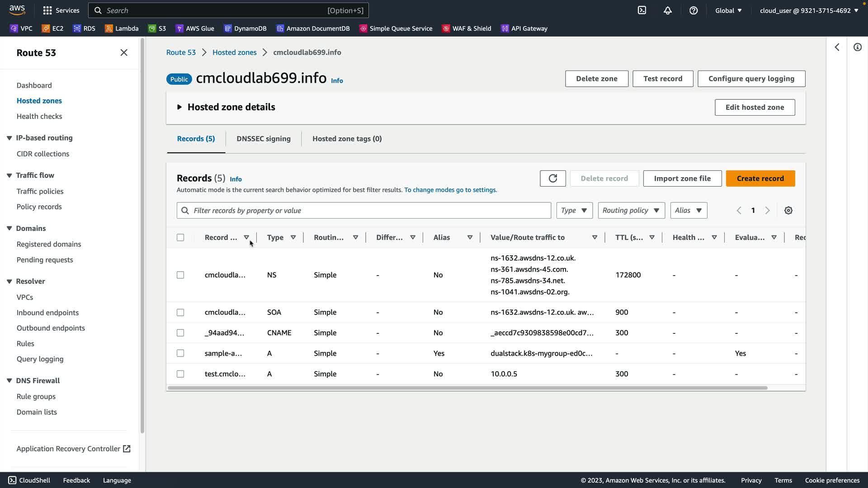Refresh the records table
This screenshot has height=488, width=868.
tap(552, 178)
